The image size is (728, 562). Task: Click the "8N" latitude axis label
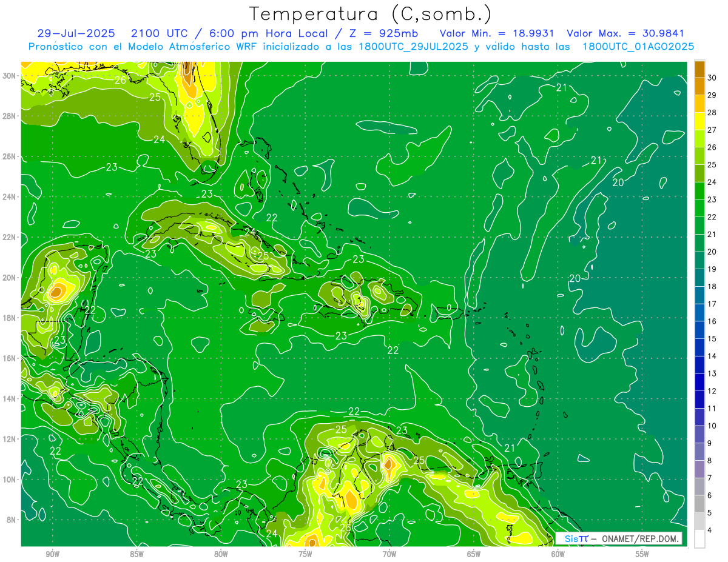[12, 520]
